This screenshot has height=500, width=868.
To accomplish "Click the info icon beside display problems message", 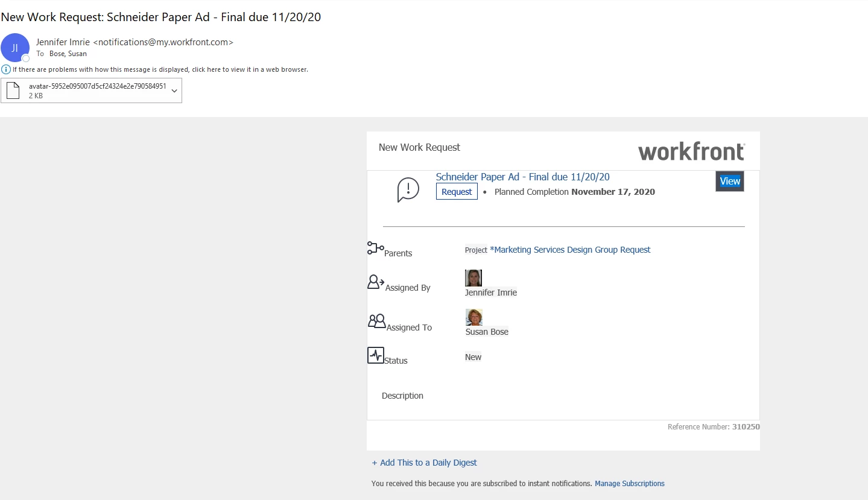I will tap(6, 69).
